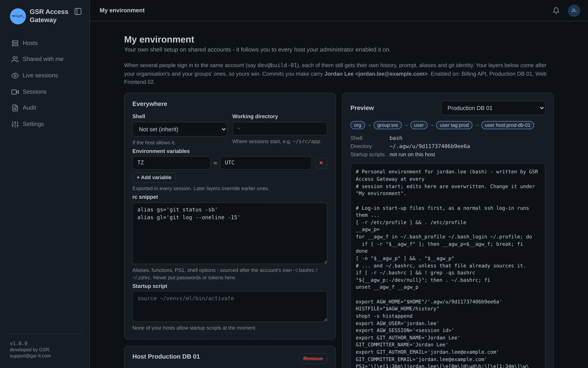Click the Settings sliders icon
Viewport: 588px width, 368px height.
15,124
